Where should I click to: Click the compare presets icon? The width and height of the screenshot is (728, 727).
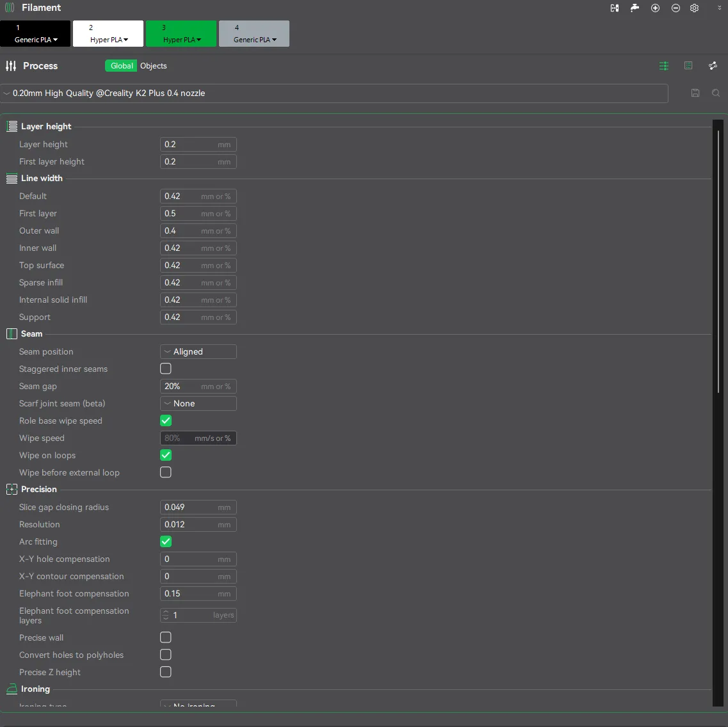[713, 66]
